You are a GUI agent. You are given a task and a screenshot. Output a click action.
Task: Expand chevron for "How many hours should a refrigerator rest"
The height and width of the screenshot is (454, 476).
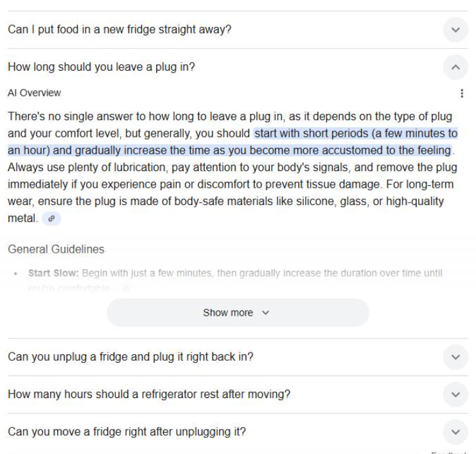click(x=455, y=394)
